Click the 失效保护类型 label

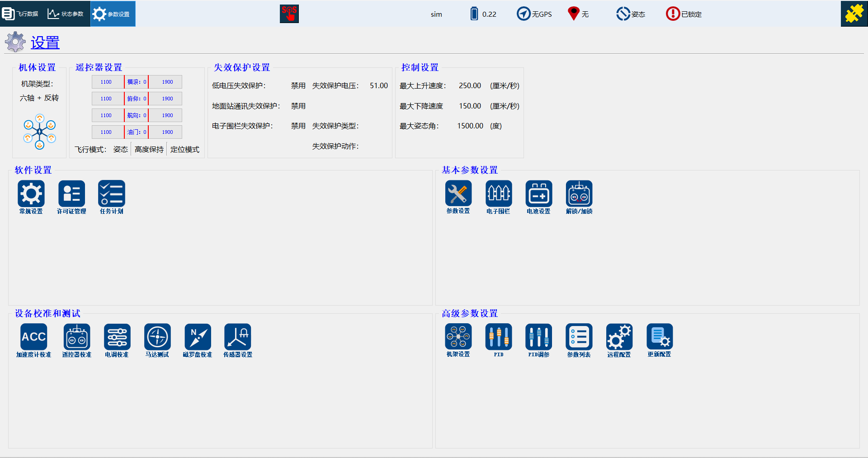coord(335,126)
